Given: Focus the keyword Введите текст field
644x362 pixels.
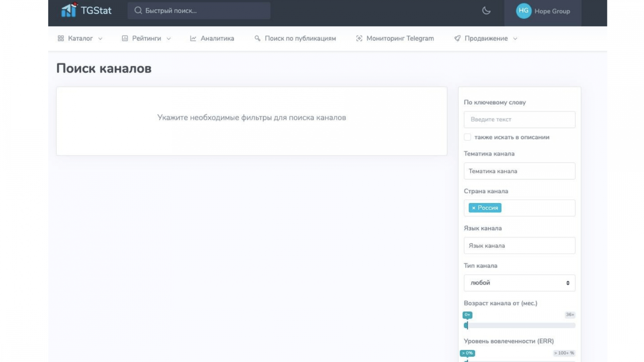Looking at the screenshot, I should pyautogui.click(x=520, y=119).
